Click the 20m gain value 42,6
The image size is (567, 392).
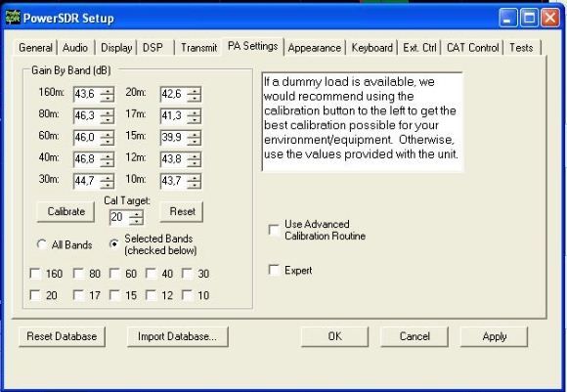[174, 94]
